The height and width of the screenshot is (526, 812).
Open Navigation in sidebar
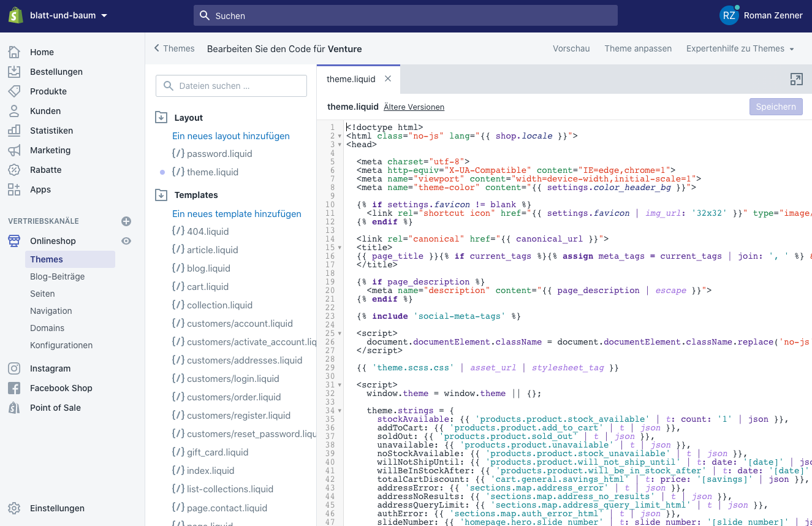[x=51, y=311]
